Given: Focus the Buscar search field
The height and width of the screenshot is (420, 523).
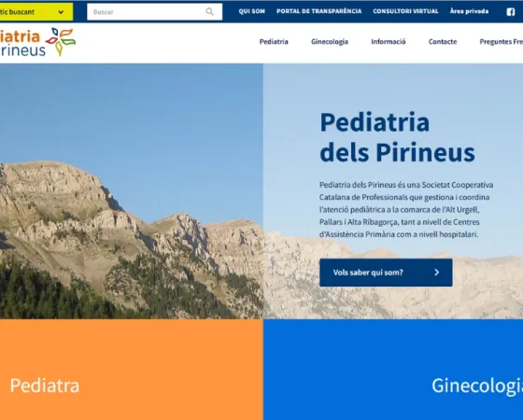Looking at the screenshot, I should pos(154,12).
